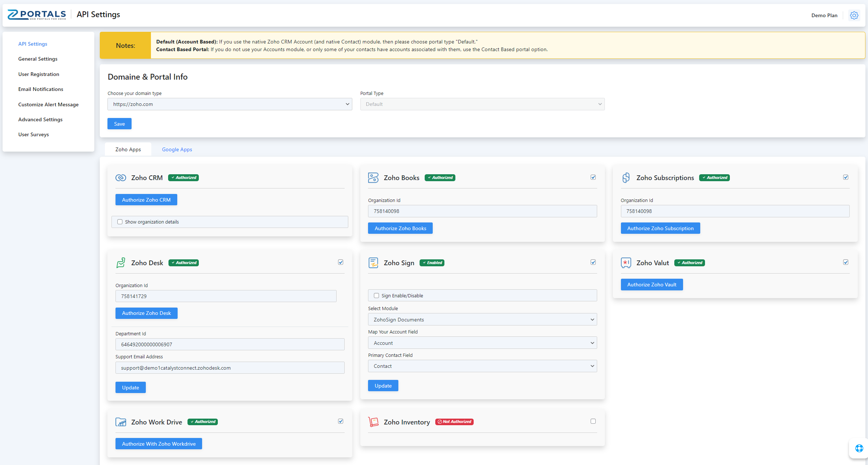Open the Select Module dropdown showing ZohoSign Documents
This screenshot has height=465, width=868.
[482, 319]
